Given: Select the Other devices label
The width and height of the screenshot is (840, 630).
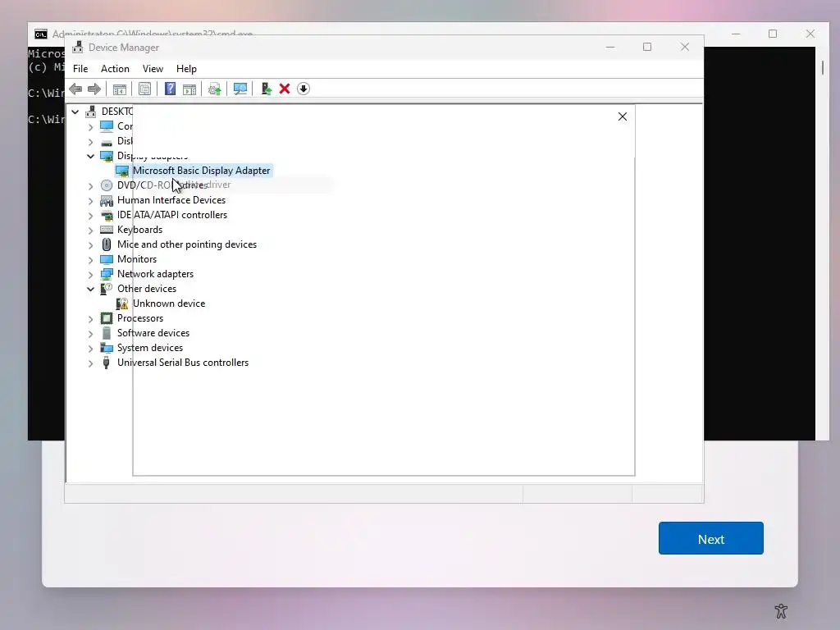Looking at the screenshot, I should [x=147, y=289].
